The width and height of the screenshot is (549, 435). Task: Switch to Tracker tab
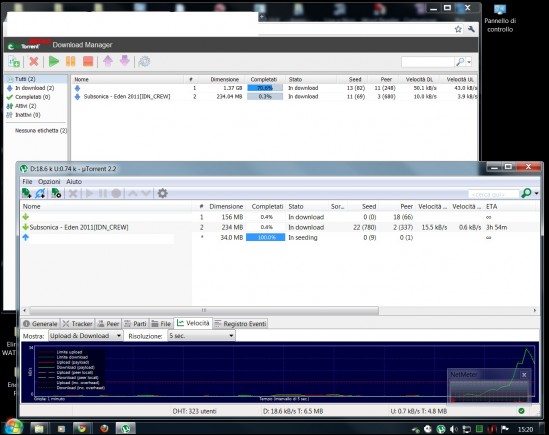78,324
